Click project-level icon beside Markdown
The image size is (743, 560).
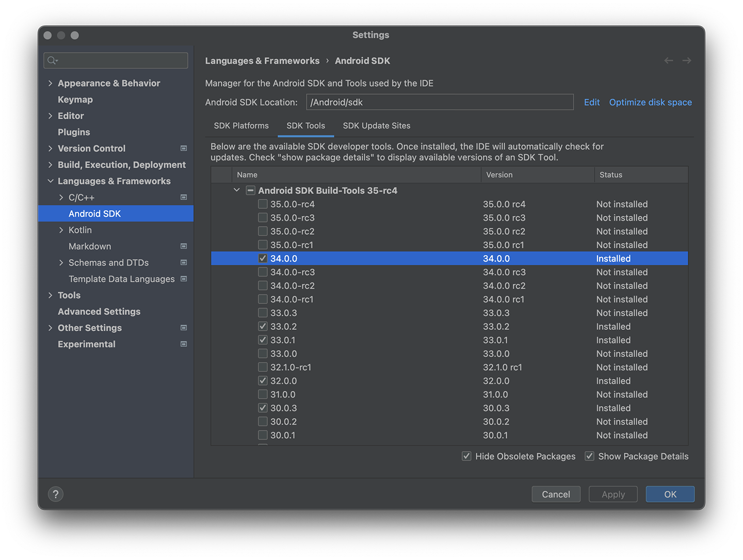pyautogui.click(x=184, y=247)
